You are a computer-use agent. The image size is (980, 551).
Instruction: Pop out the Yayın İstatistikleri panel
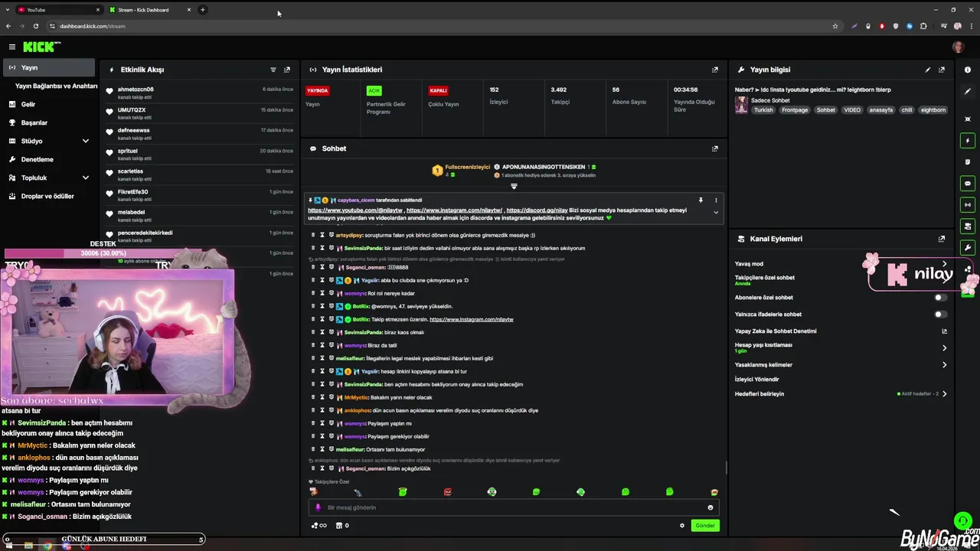coord(715,70)
